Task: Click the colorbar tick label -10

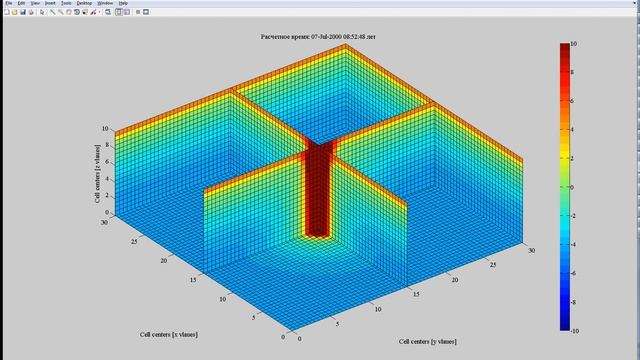Action: pyautogui.click(x=574, y=331)
